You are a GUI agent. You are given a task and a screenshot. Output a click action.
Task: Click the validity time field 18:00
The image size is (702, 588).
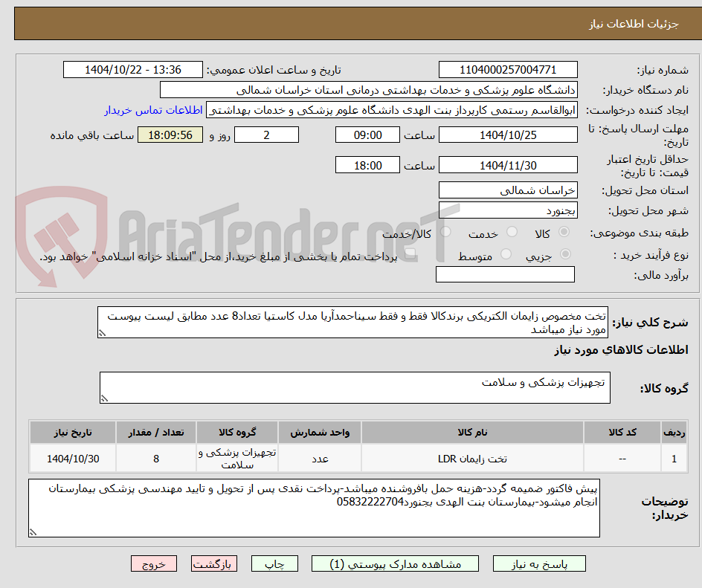click(367, 165)
